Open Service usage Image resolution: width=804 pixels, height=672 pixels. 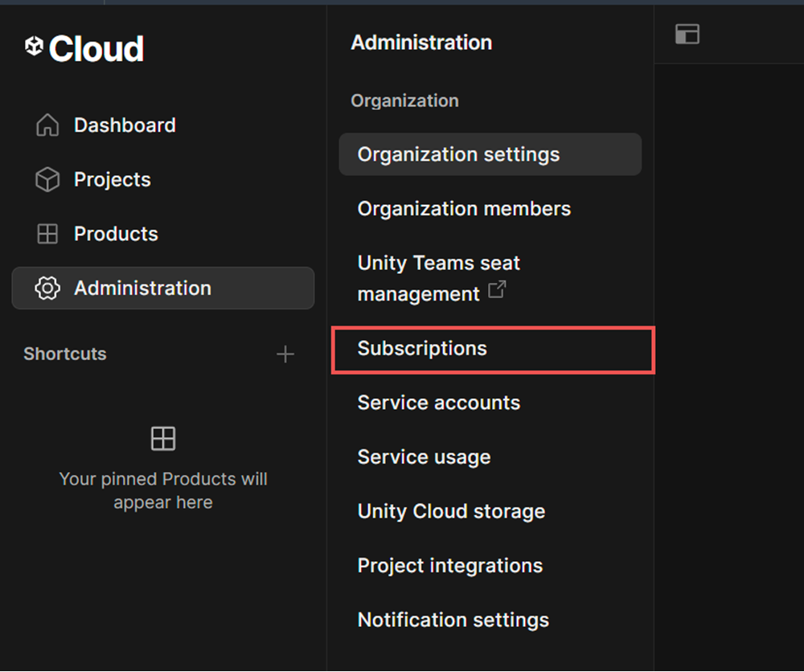pyautogui.click(x=424, y=457)
